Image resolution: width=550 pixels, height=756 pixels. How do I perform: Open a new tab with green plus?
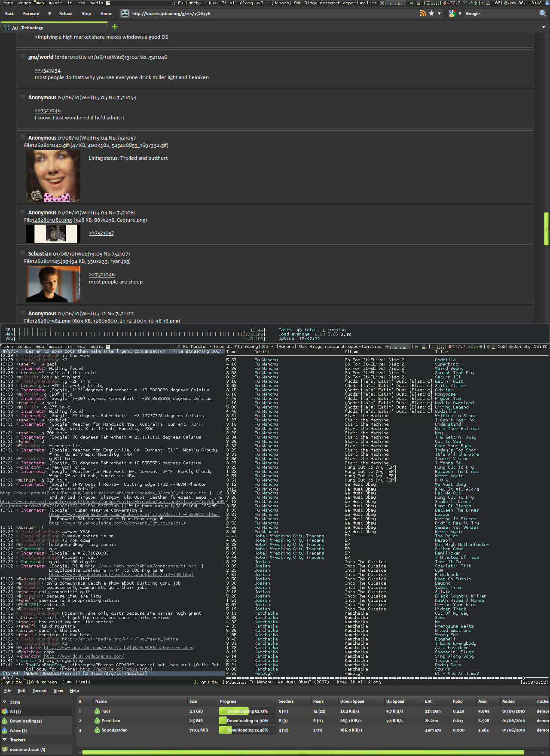click(115, 27)
